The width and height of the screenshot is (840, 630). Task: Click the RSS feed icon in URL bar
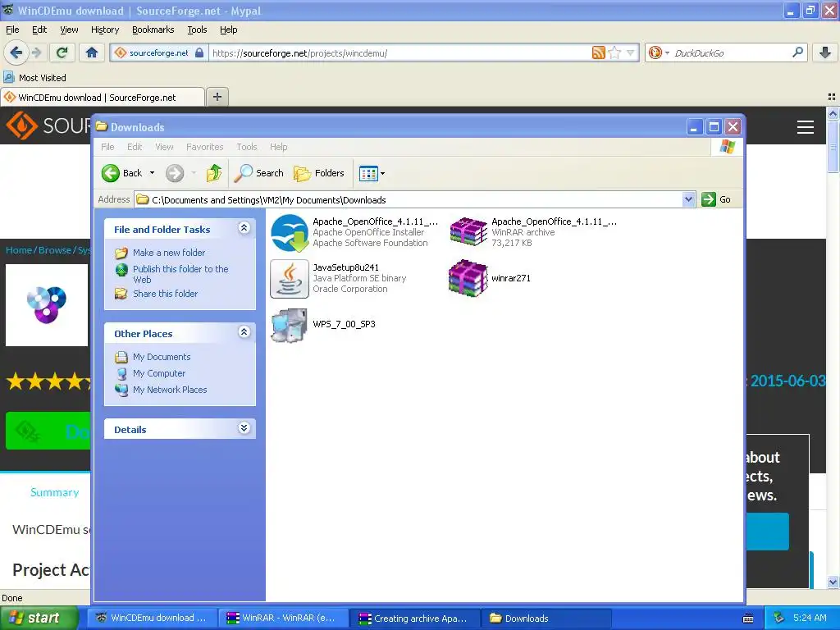tap(598, 52)
